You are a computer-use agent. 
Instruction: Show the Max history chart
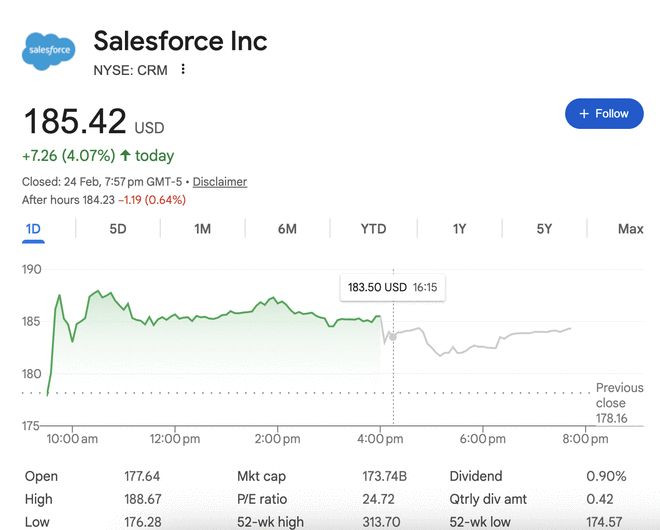(x=630, y=229)
